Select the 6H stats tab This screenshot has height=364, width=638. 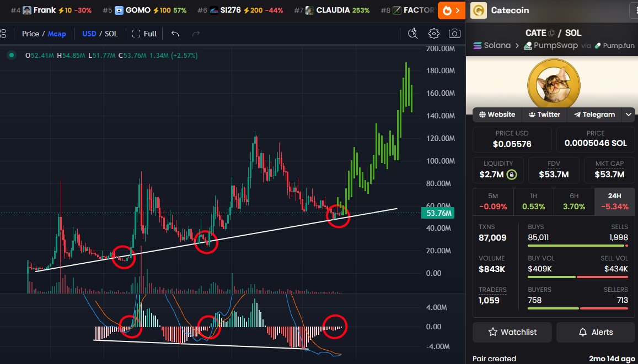573,202
